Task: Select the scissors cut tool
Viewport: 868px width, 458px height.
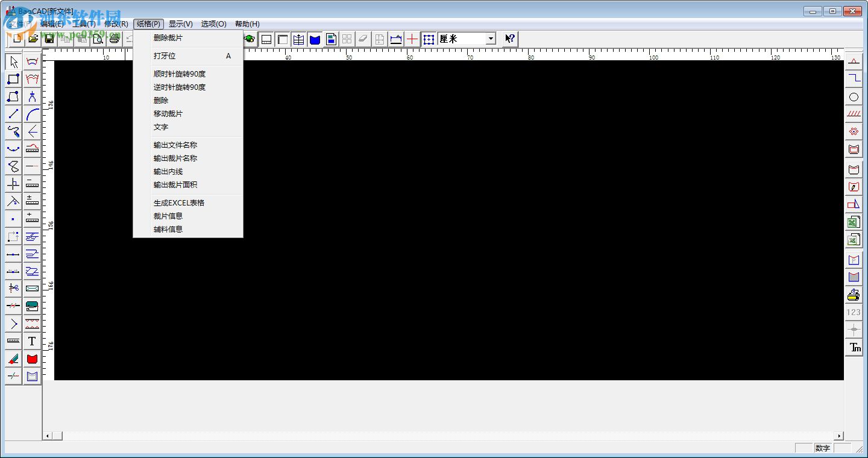Action: coord(13,289)
